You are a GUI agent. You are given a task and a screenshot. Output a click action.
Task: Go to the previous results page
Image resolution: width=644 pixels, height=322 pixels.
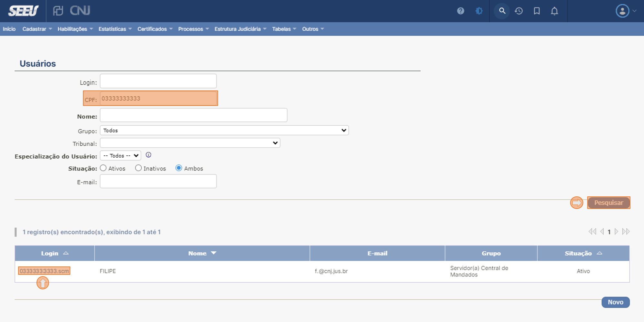(602, 232)
